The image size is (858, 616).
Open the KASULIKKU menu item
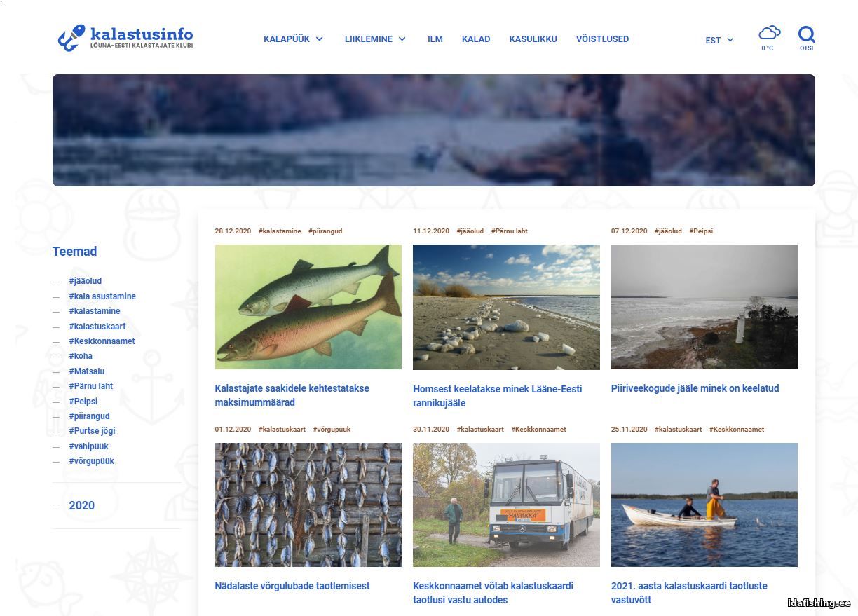click(x=533, y=39)
